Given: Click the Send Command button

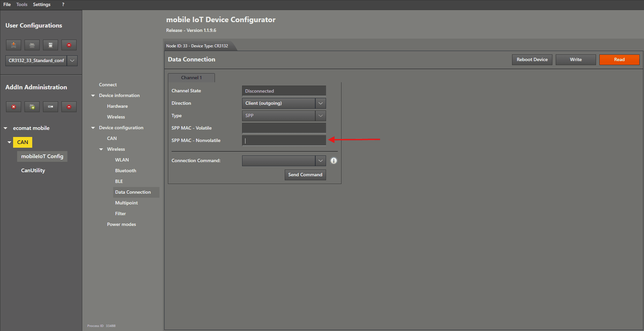Looking at the screenshot, I should 305,175.
